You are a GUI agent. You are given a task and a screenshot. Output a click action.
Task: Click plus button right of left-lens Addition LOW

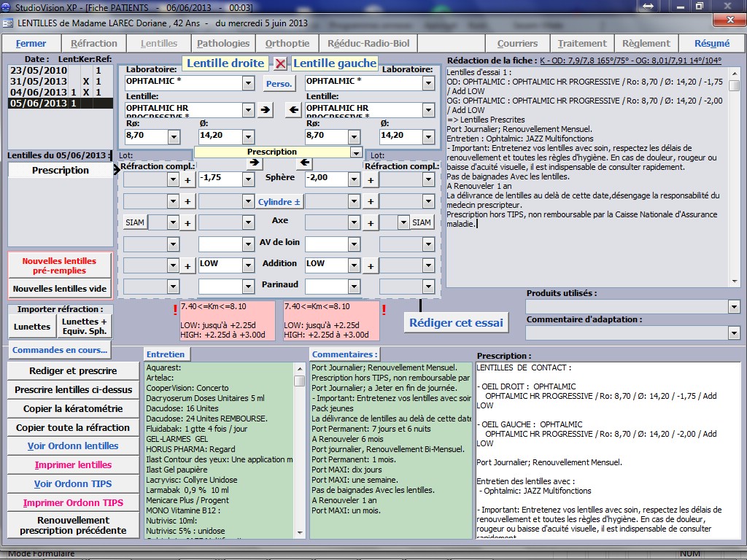pos(370,266)
